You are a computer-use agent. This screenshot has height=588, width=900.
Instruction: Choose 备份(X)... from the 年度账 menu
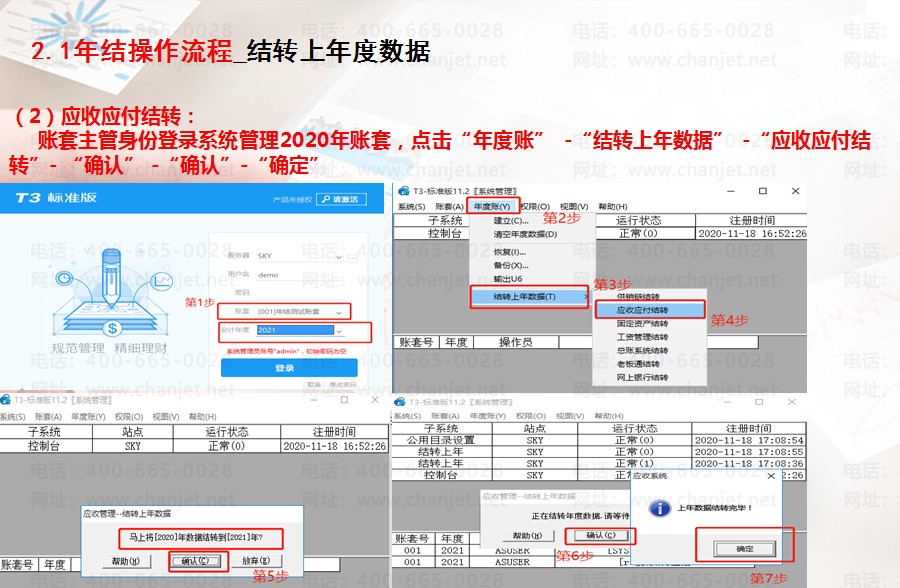pos(511,266)
